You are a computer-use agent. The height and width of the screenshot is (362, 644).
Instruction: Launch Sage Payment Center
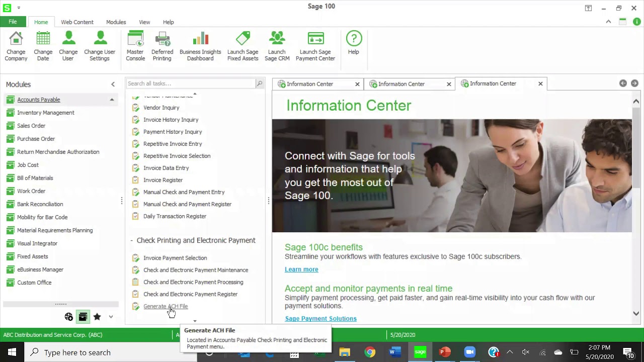[315, 46]
